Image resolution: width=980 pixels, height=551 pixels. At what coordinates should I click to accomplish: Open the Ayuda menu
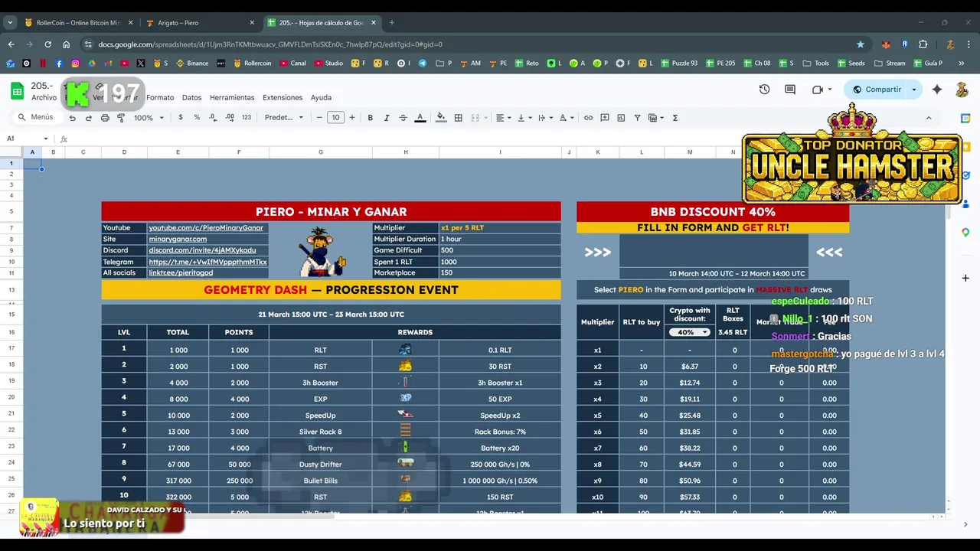tap(321, 98)
